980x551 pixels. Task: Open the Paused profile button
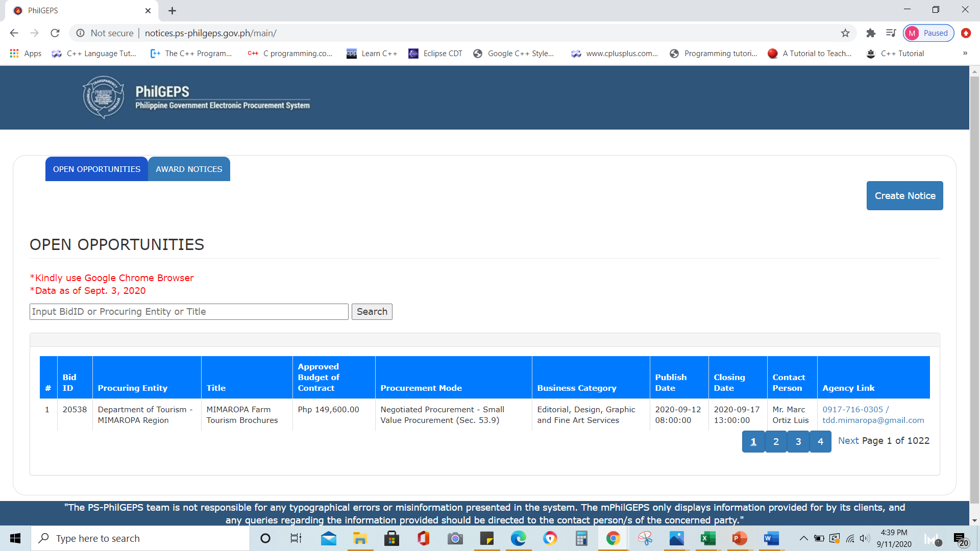coord(928,33)
